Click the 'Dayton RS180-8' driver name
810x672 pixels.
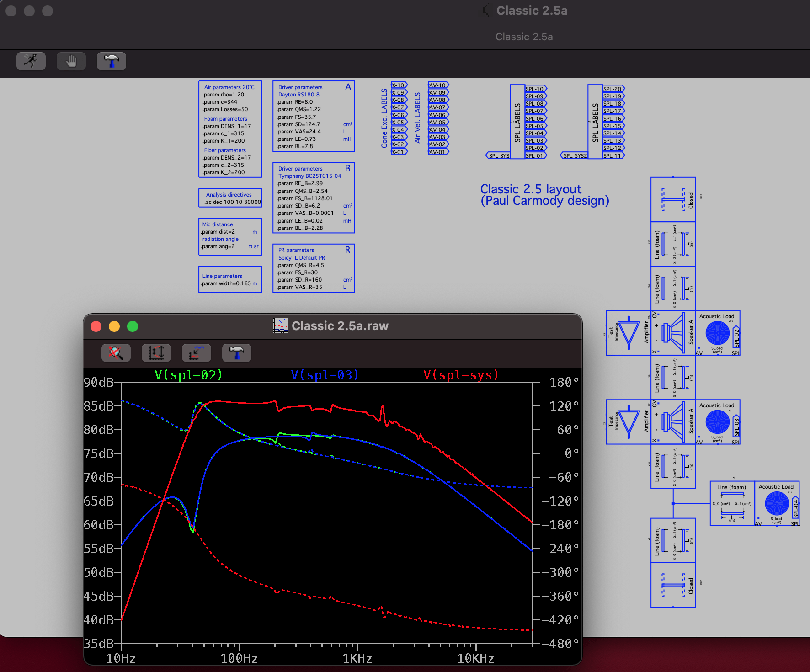299,95
